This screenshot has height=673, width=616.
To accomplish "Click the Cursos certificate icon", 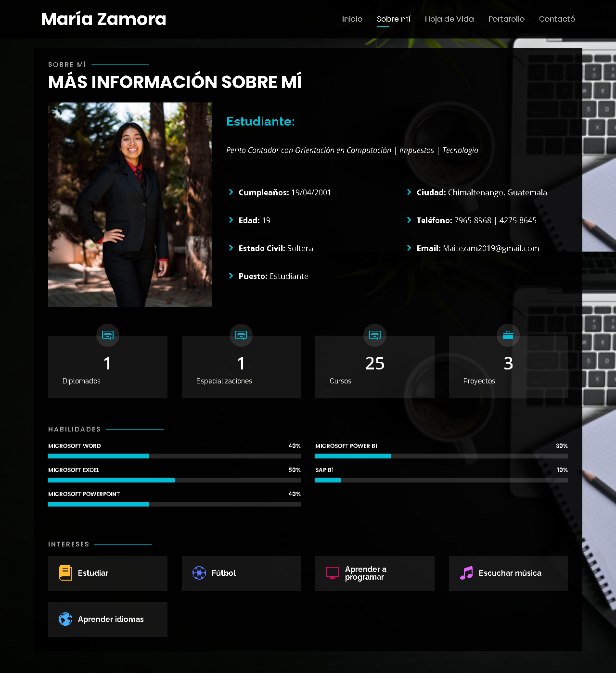I will pyautogui.click(x=375, y=335).
